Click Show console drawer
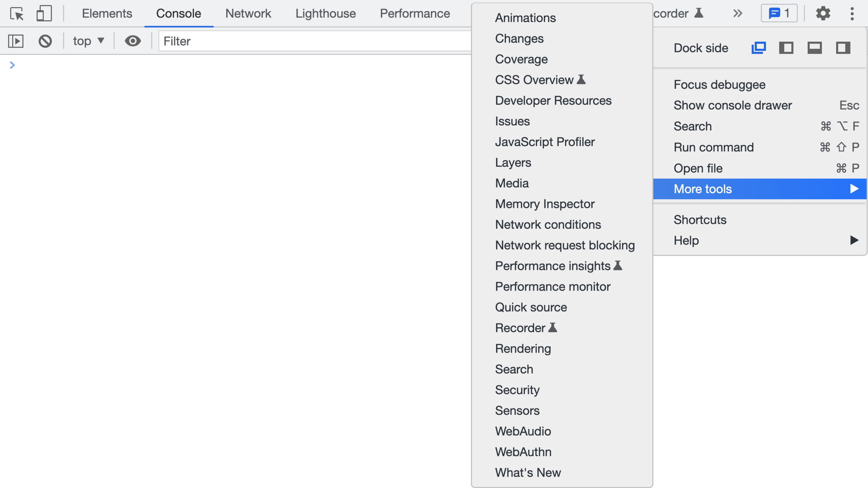Viewport: 868px width, 488px height. click(732, 105)
